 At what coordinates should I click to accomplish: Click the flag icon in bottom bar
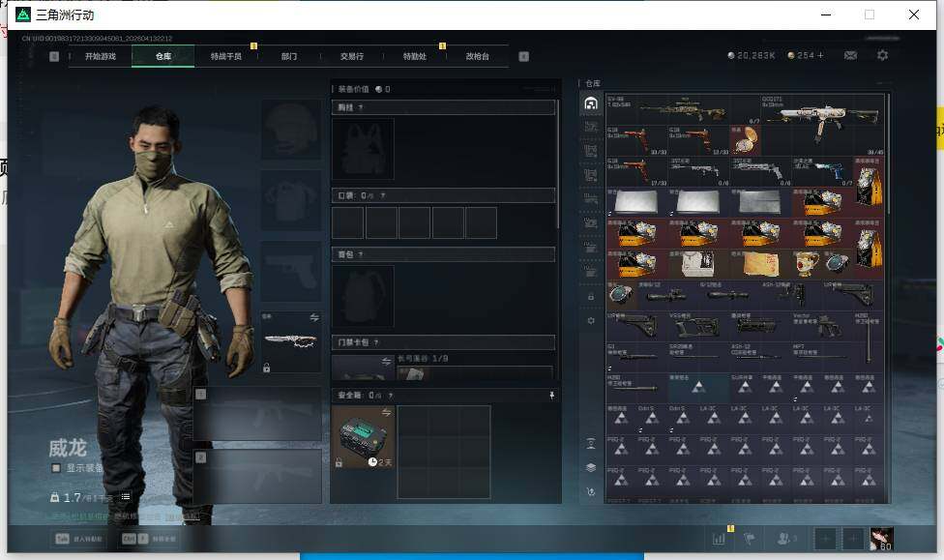tap(749, 539)
